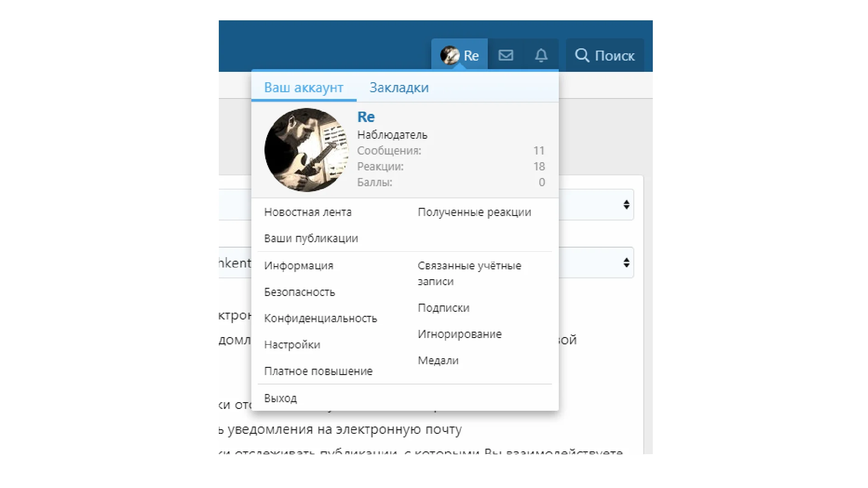Open the Конфиденциальность menu entry
The image size is (868, 488).
point(320,319)
